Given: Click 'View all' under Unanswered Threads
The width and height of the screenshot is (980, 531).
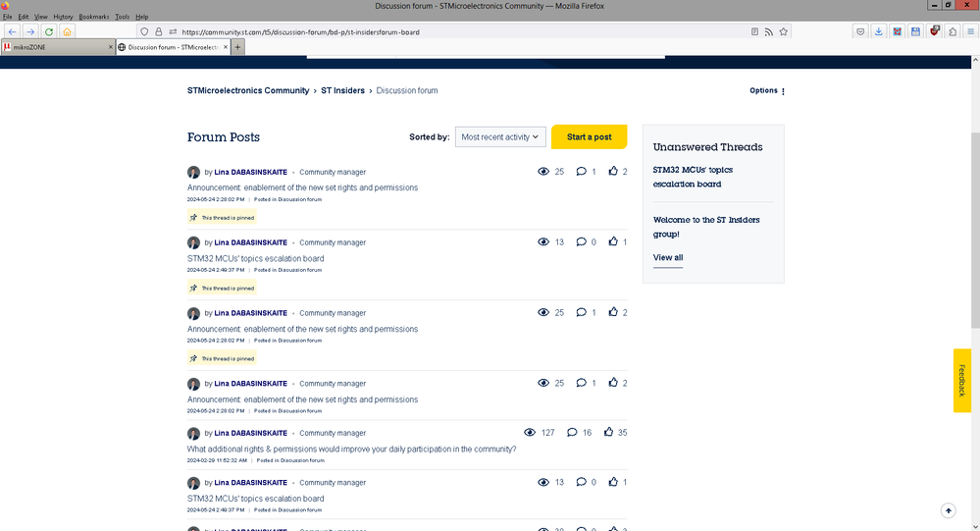Looking at the screenshot, I should 667,258.
